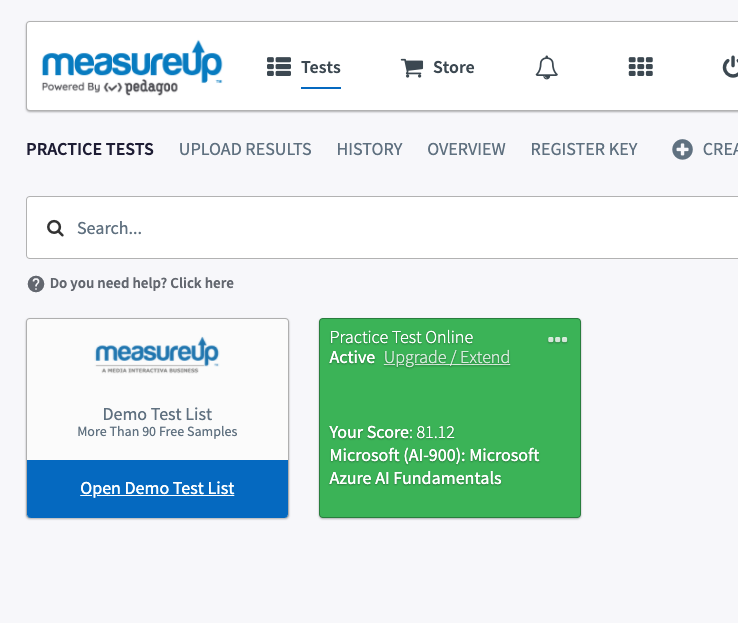This screenshot has height=623, width=738.
Task: Click the MeasureUp logo on demo card
Action: (x=157, y=356)
